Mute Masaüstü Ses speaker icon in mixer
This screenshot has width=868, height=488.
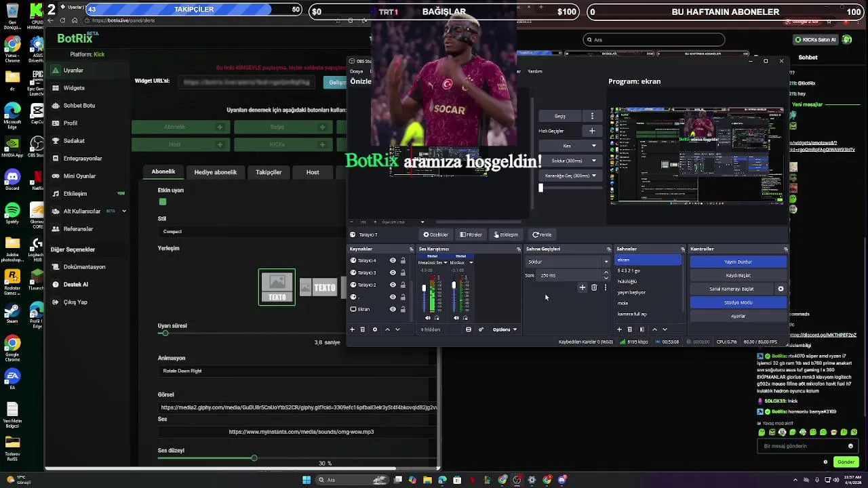[427, 318]
